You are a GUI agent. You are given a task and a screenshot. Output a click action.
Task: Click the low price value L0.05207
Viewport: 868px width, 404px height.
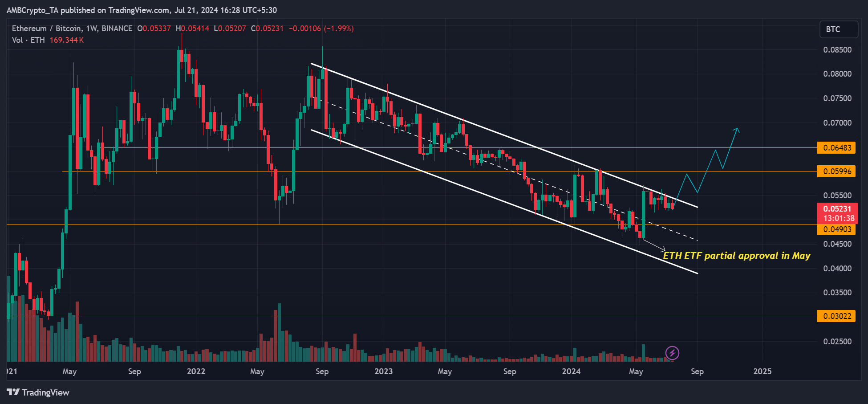(x=230, y=29)
